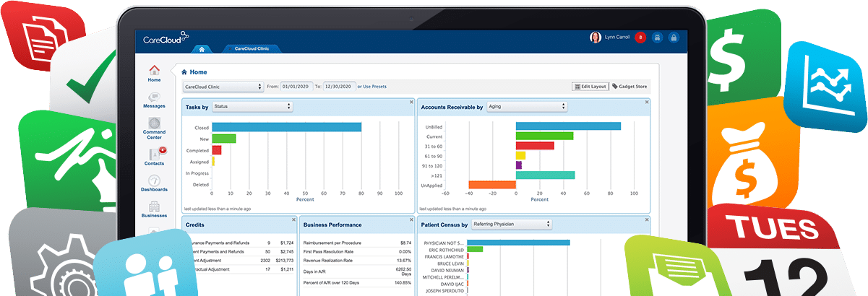Open Dashboards from the sidebar

tap(154, 183)
